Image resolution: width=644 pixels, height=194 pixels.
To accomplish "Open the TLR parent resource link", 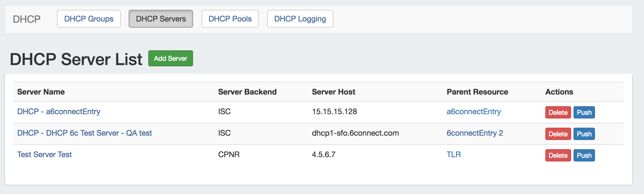I will point(453,154).
